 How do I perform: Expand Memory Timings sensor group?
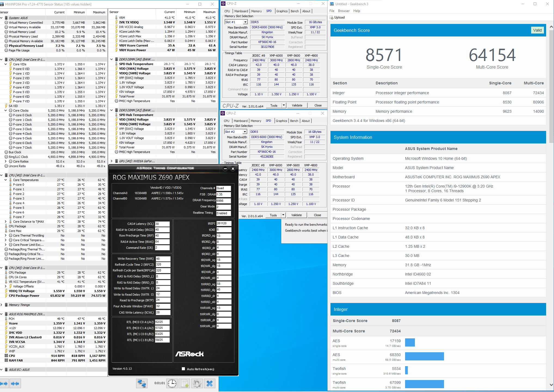tap(1, 305)
